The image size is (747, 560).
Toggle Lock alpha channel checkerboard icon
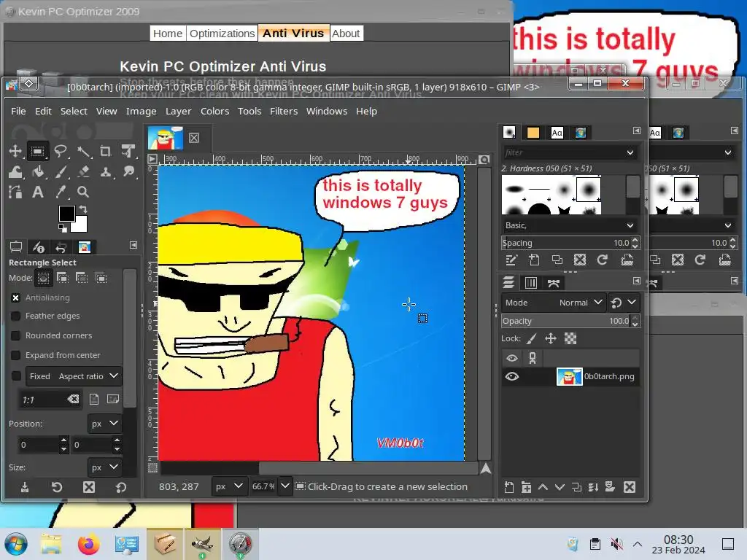[x=570, y=338]
